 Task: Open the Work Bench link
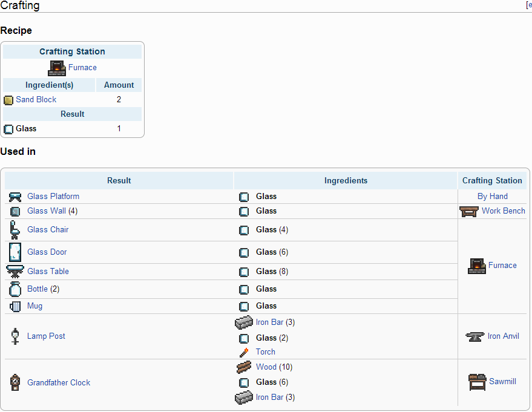(x=504, y=211)
